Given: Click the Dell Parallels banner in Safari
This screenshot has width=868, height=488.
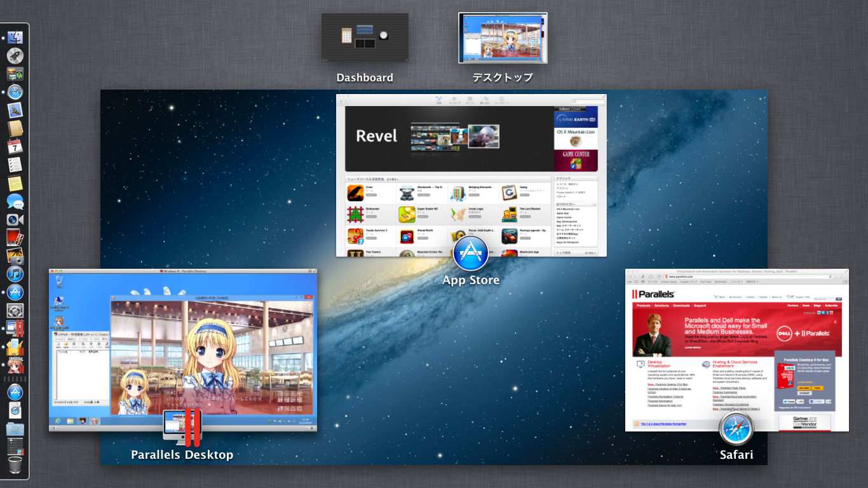Looking at the screenshot, I should (737, 333).
